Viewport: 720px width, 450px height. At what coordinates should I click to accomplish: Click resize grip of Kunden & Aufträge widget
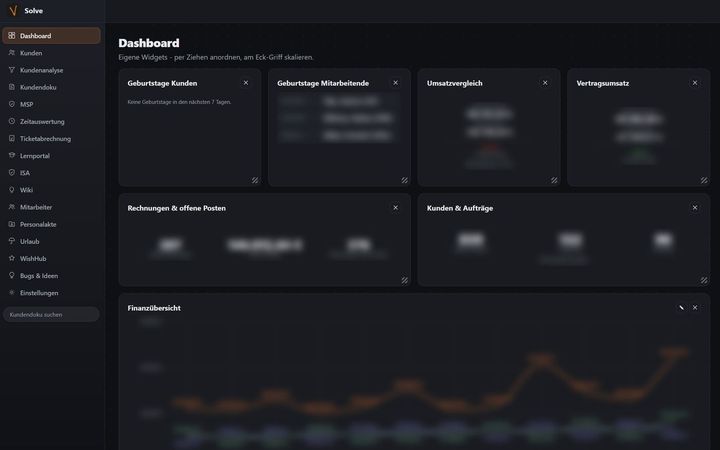704,280
